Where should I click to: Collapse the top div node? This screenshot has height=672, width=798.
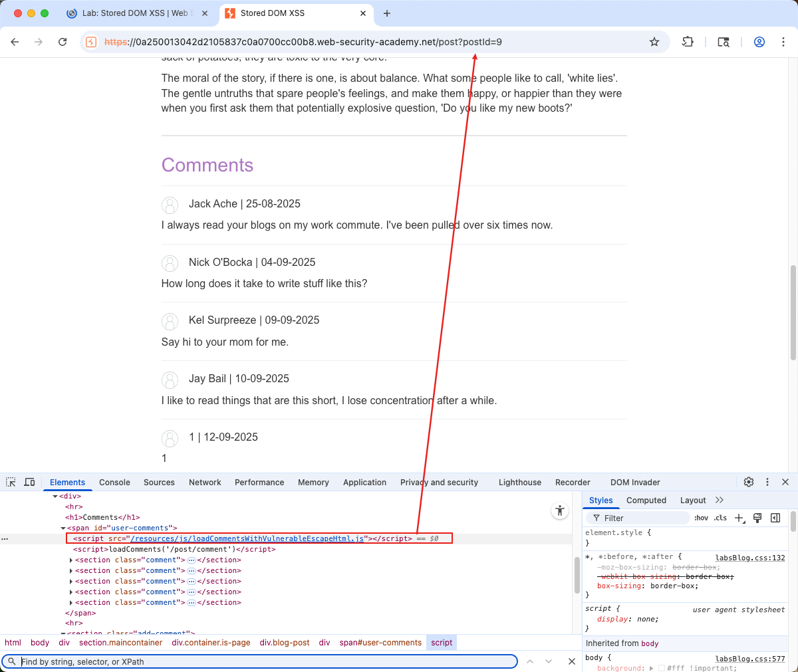pos(55,496)
